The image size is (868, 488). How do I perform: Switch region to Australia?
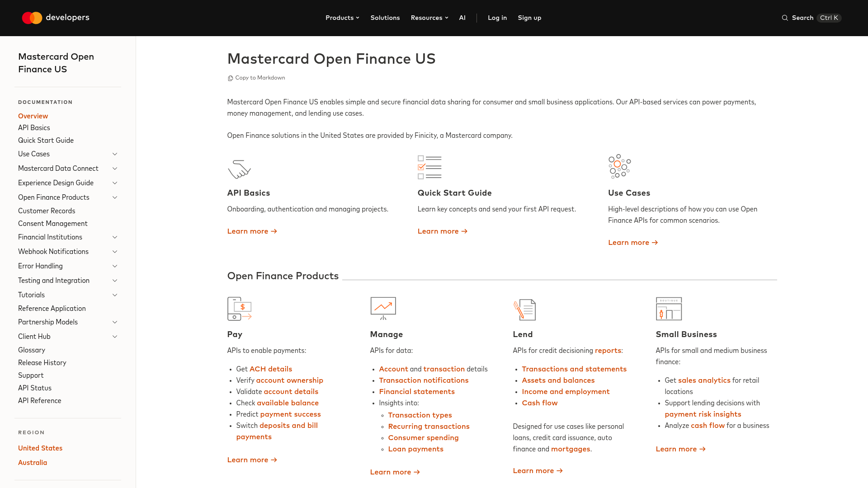point(33,463)
